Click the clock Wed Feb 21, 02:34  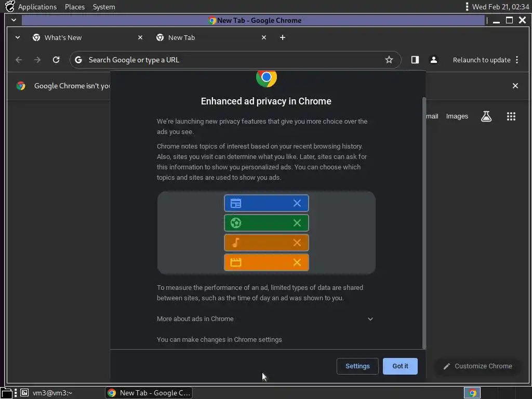click(500, 7)
